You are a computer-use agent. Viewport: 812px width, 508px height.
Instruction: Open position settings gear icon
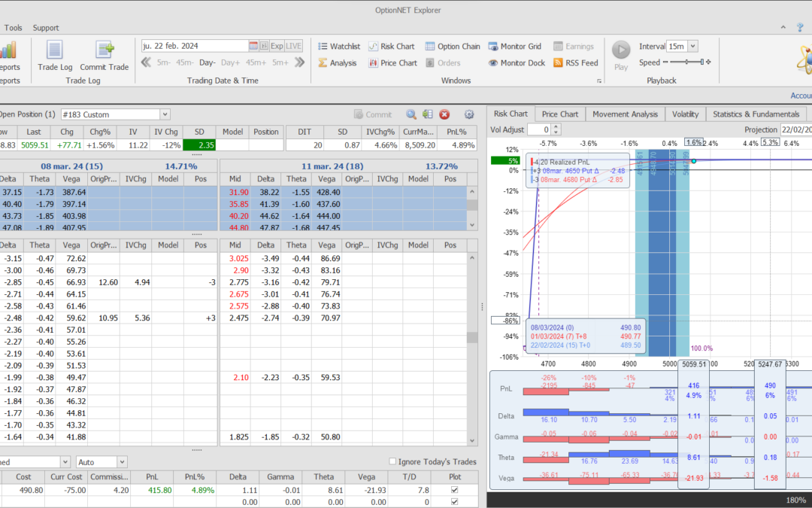point(469,114)
